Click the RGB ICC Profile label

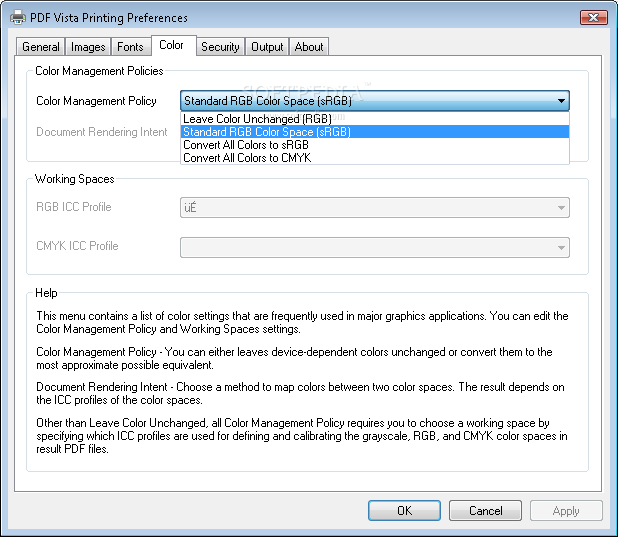pyautogui.click(x=74, y=207)
